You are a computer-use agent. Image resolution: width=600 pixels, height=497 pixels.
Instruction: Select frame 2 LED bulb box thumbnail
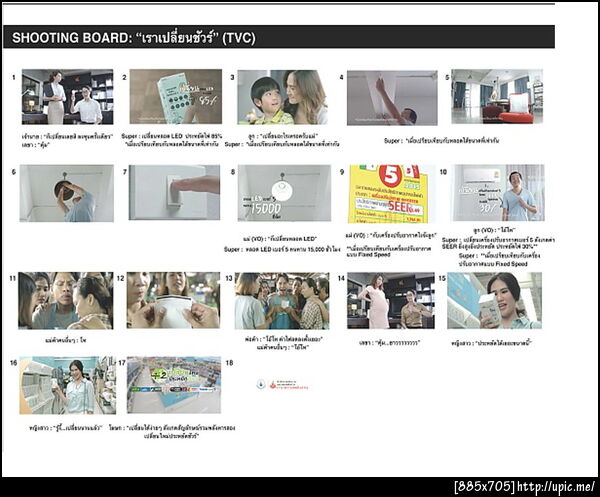tap(176, 96)
